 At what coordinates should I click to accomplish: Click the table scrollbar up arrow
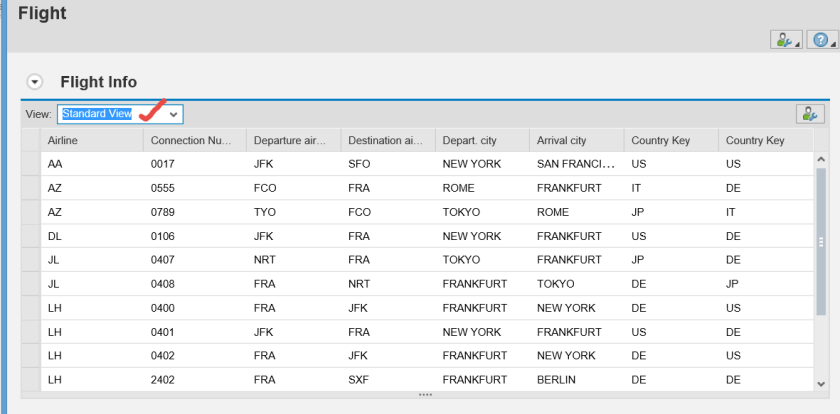tap(821, 159)
